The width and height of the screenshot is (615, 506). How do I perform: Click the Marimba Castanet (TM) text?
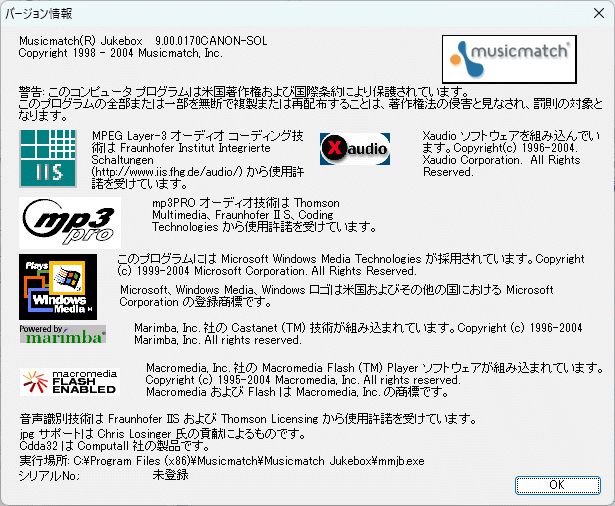[358, 334]
